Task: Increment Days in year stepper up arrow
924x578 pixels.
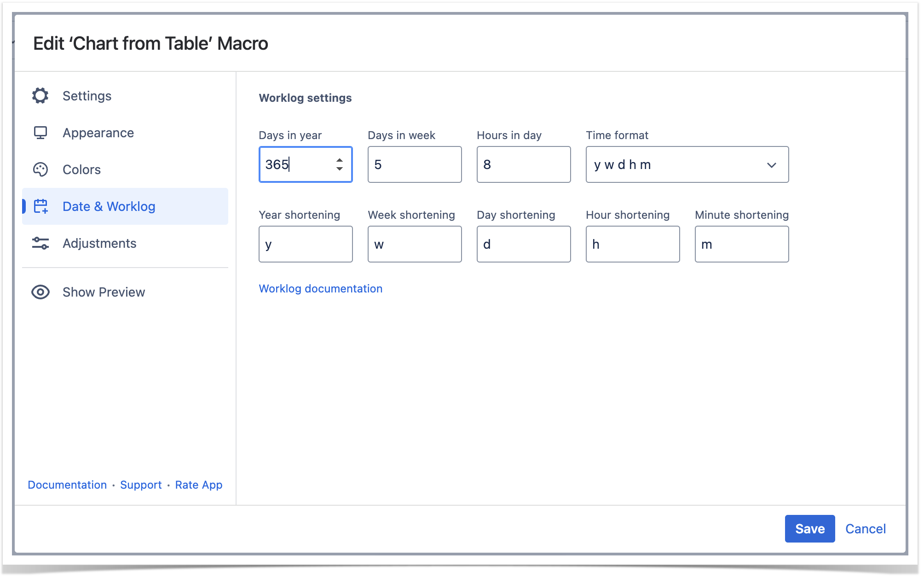Action: (x=340, y=160)
